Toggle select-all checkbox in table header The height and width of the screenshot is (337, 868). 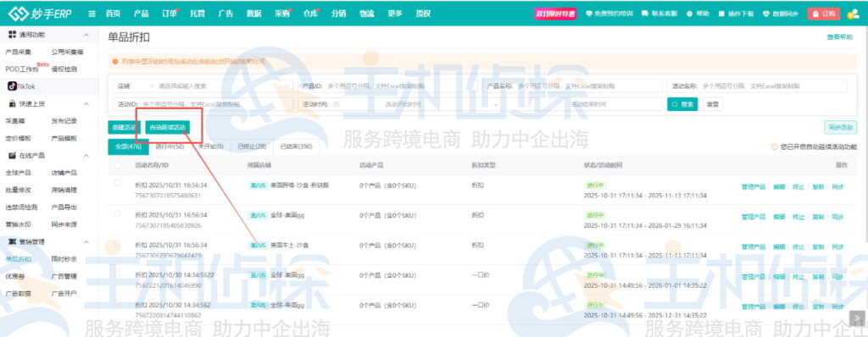click(x=117, y=165)
